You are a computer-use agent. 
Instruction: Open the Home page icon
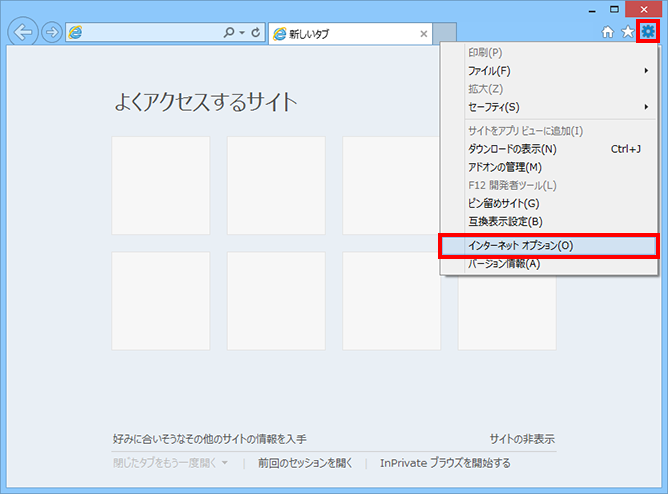(608, 32)
